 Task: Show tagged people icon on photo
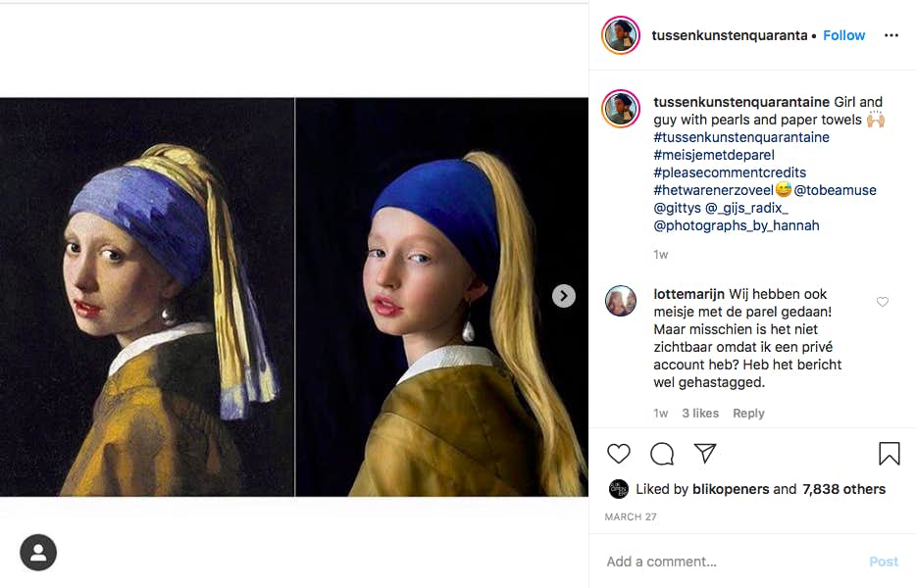(x=38, y=553)
